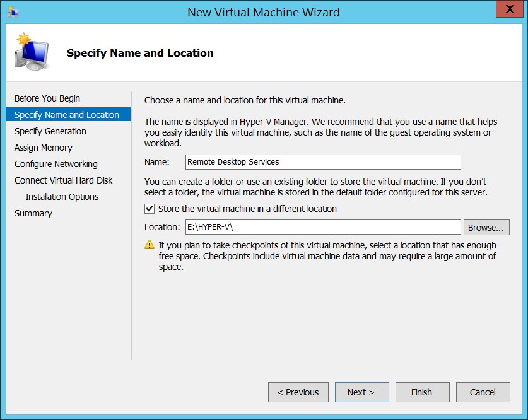The width and height of the screenshot is (528, 420).
Task: Click the wizard icon in the title bar
Action: 13,12
